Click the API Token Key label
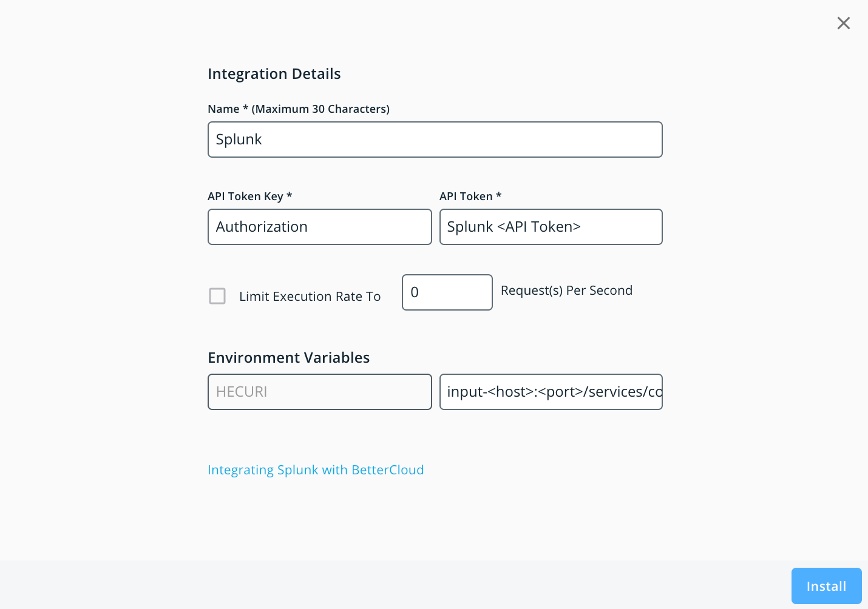 (x=249, y=197)
